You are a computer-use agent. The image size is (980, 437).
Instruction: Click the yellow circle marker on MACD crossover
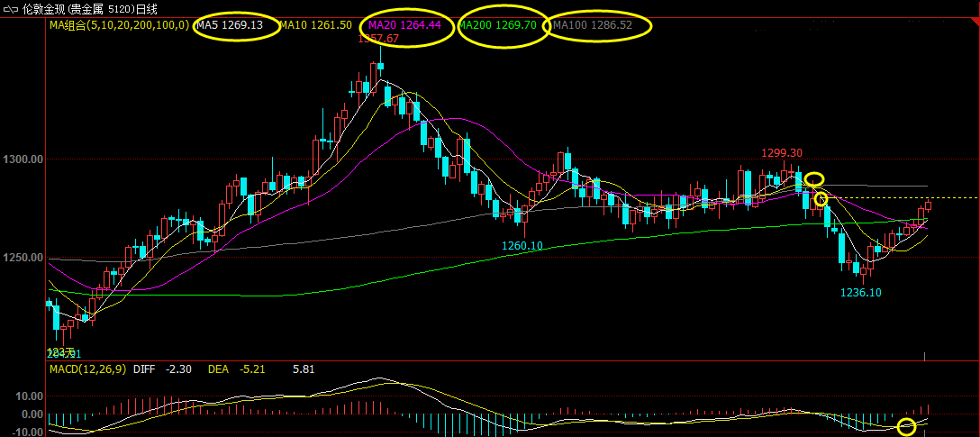(x=906, y=427)
